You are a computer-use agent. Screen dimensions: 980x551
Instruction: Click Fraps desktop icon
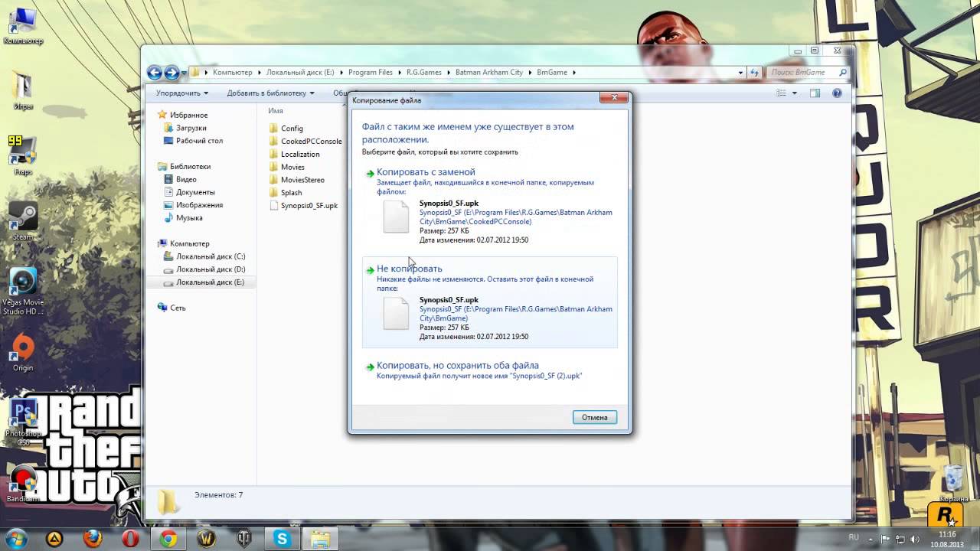23,155
